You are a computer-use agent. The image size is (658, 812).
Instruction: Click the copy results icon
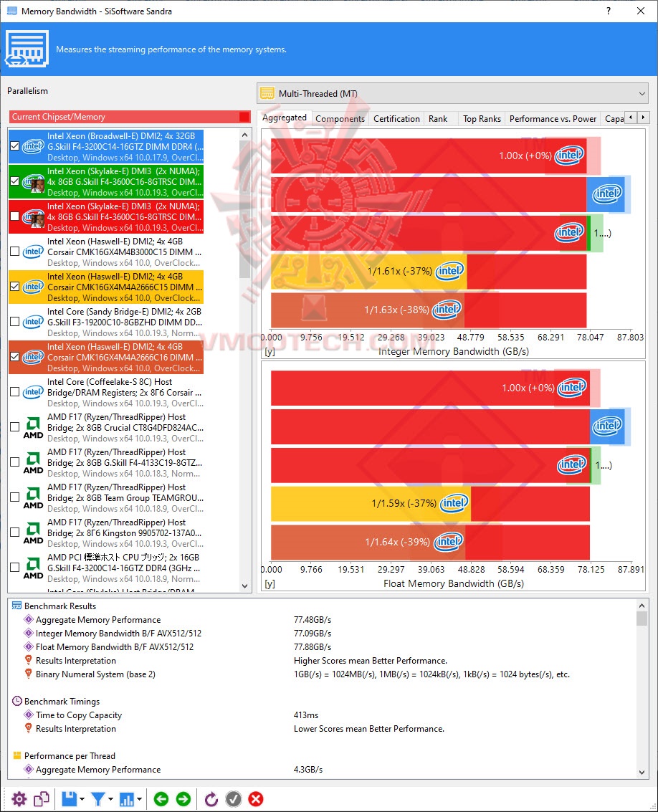42,799
